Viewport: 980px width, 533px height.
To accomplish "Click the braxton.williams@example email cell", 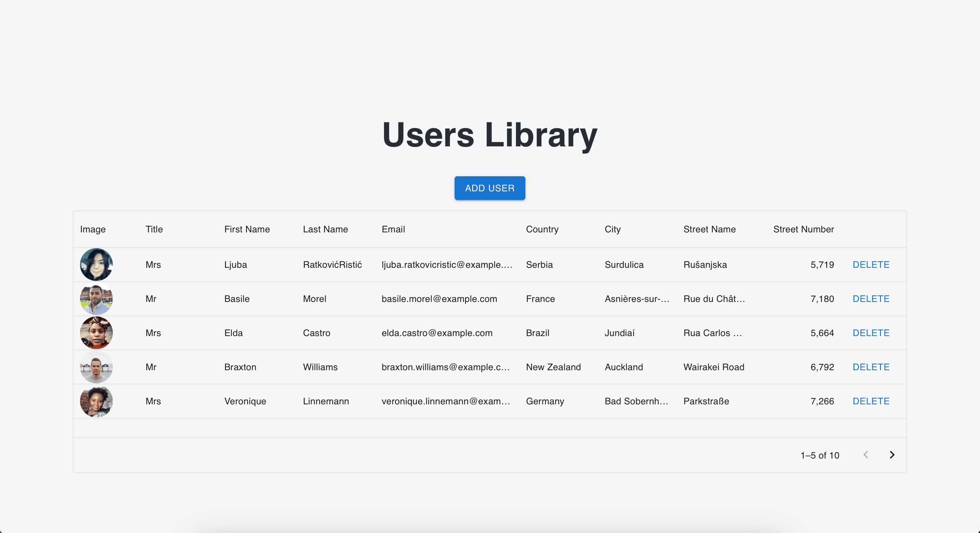I will [445, 367].
